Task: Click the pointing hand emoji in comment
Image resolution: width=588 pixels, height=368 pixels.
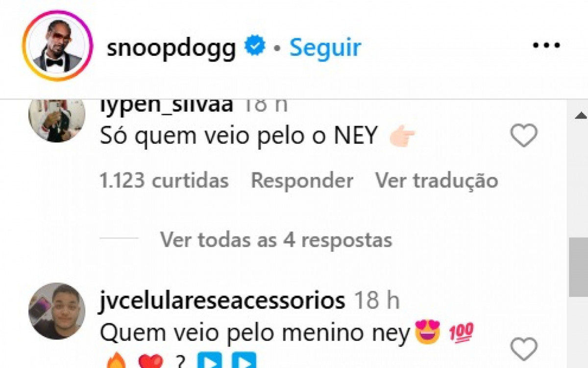Action: pos(402,137)
